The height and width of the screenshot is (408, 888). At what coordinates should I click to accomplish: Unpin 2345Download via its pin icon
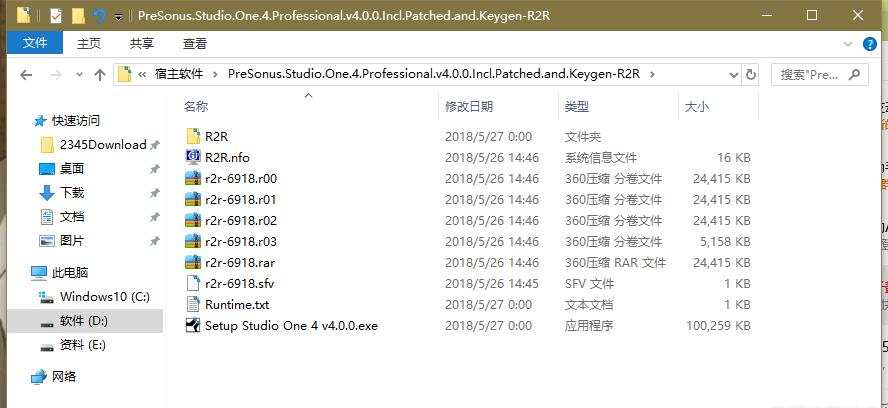tap(154, 145)
